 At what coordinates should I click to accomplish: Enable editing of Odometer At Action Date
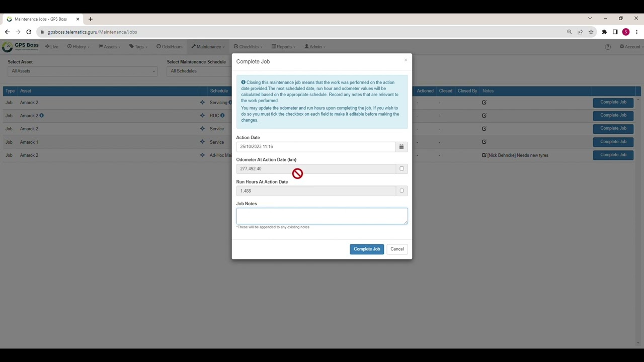pos(401,168)
